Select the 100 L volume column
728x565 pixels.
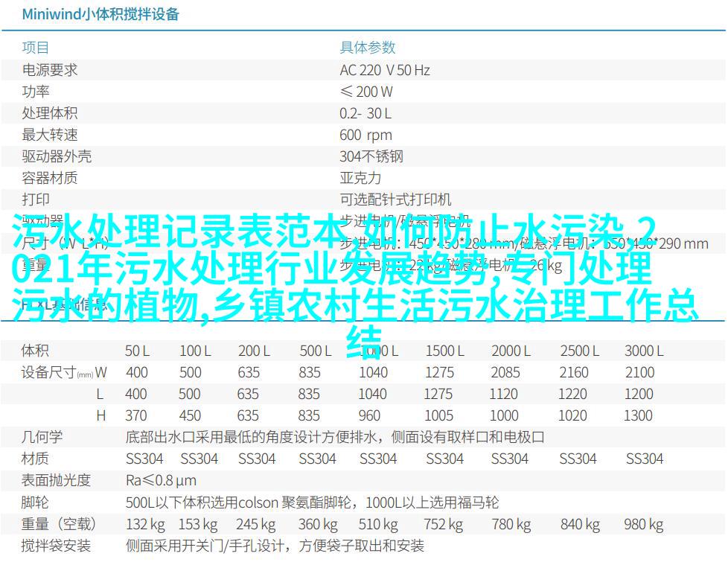pyautogui.click(x=195, y=351)
